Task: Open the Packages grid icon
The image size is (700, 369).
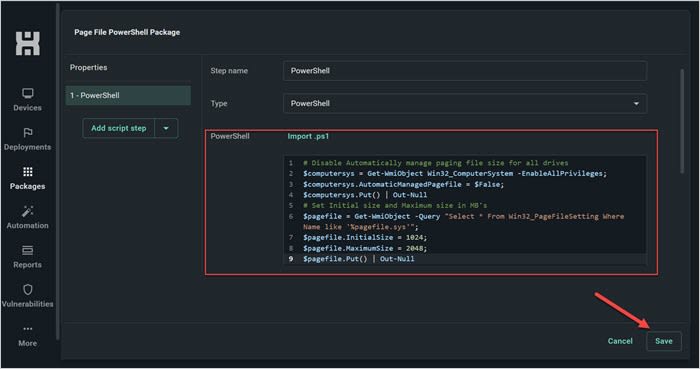Action: tap(28, 171)
